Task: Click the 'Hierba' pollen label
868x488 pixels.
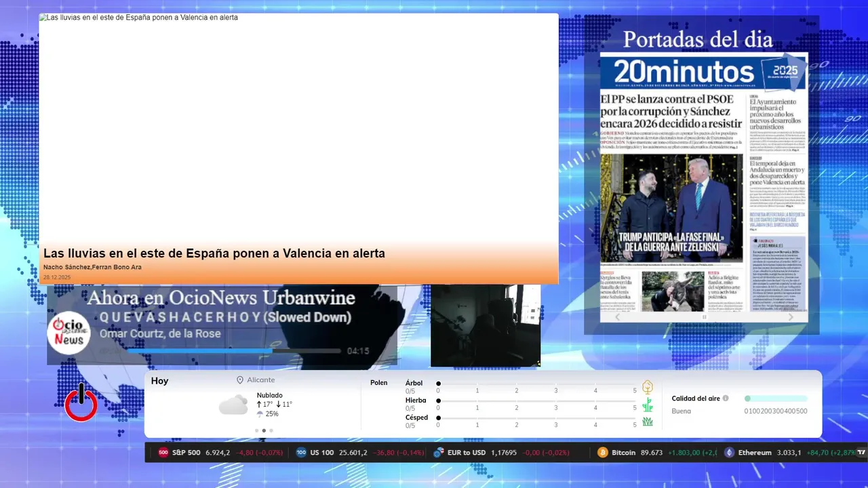Action: coord(416,401)
